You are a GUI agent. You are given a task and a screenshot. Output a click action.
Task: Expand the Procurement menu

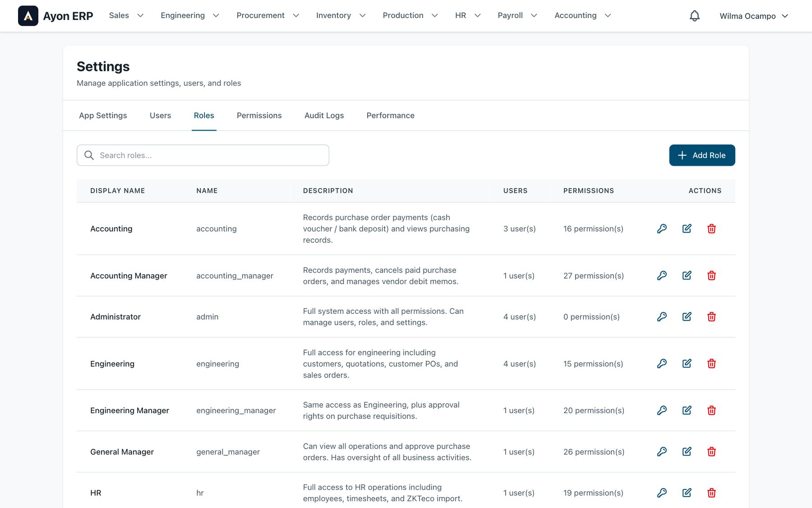(x=268, y=15)
